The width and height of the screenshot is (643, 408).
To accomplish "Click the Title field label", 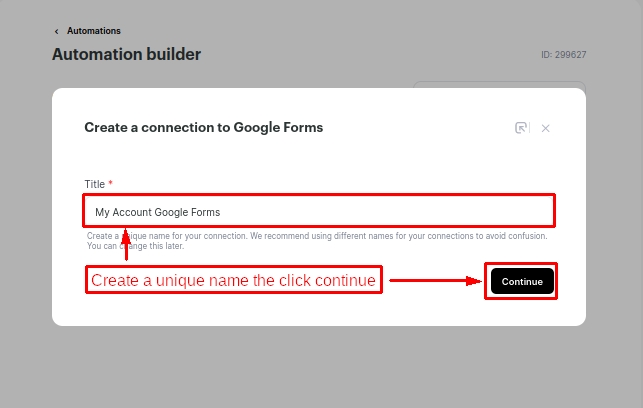I will coord(94,184).
